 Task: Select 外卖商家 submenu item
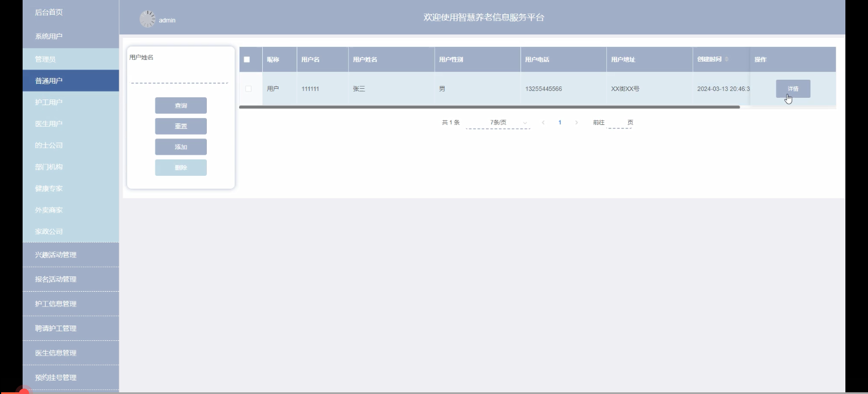click(x=71, y=210)
